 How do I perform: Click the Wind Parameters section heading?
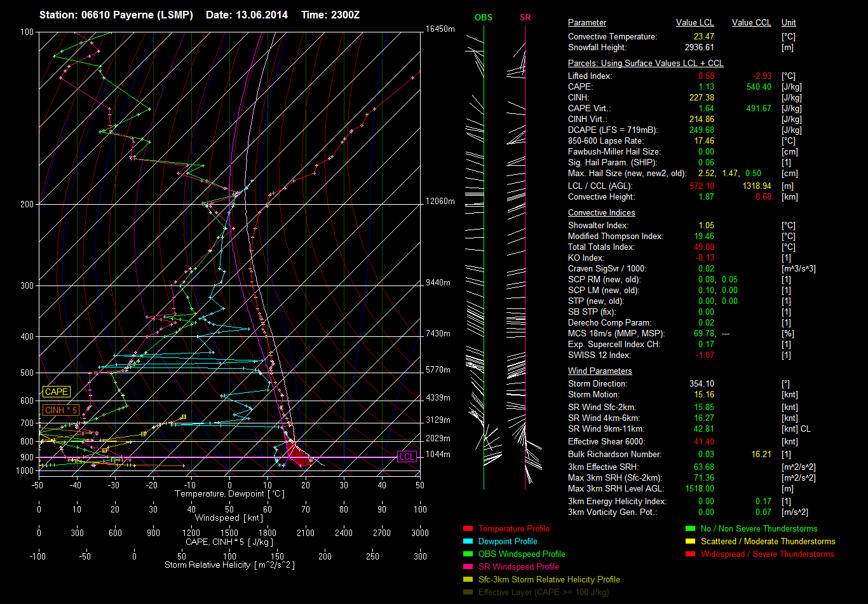[x=600, y=371]
